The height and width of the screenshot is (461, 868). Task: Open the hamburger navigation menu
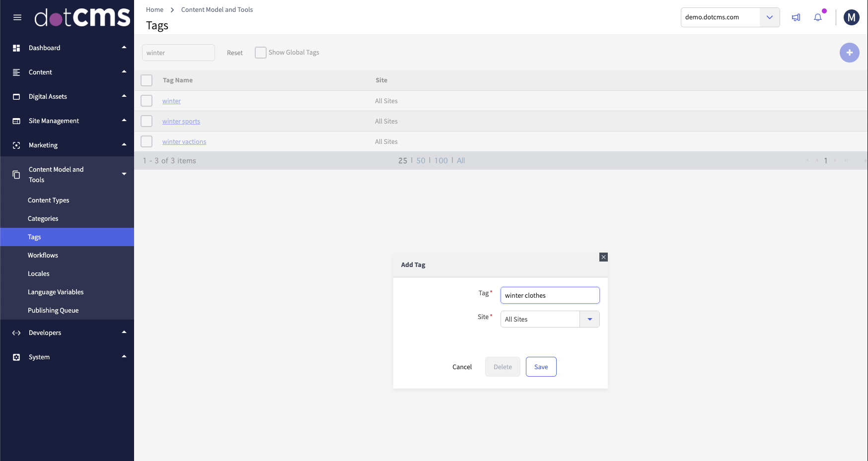[17, 17]
